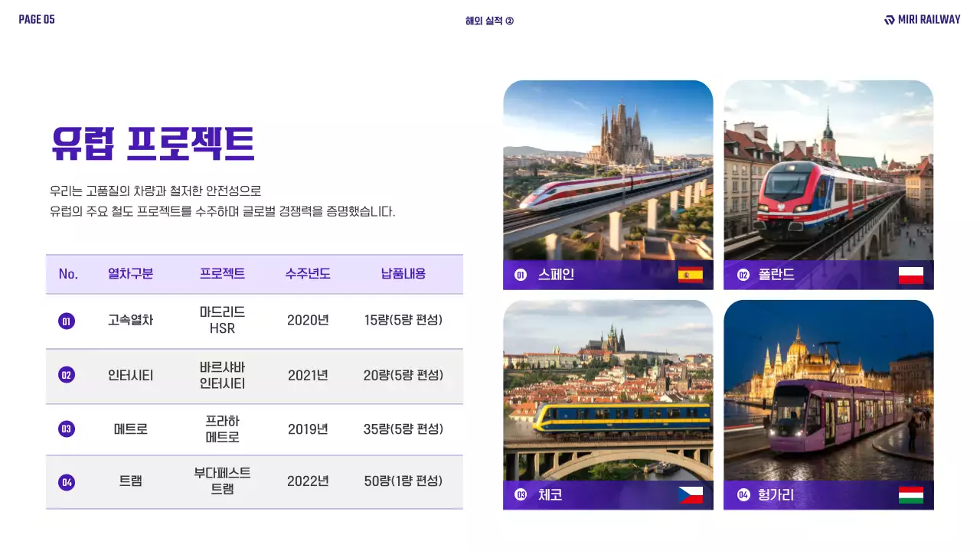Open the Budapest tram photo of 헝가리
This screenshot has width=980, height=551.
click(x=828, y=390)
